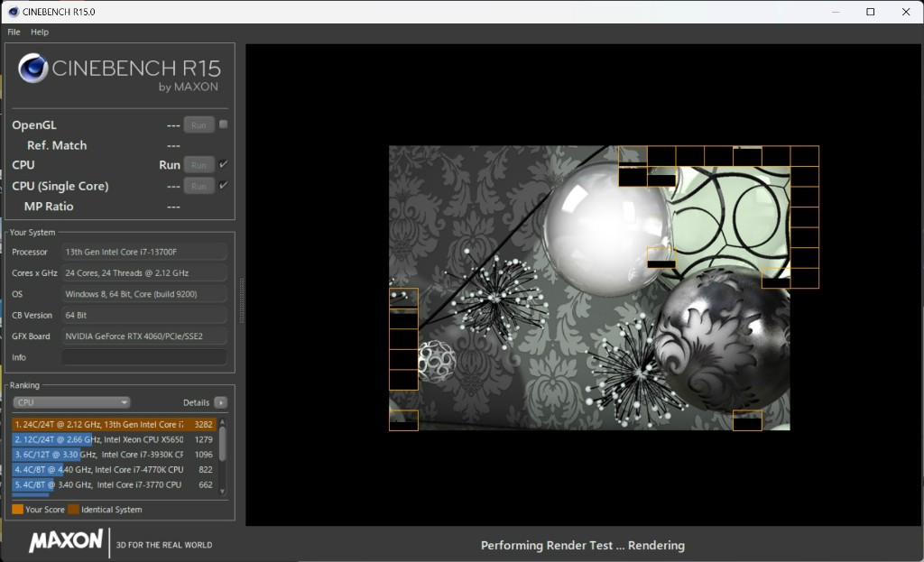Click the Cinebench icon in the title bar

click(x=12, y=12)
